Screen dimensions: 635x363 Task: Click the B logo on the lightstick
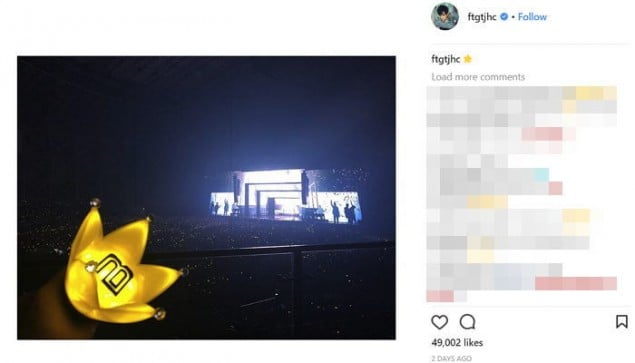[x=115, y=273]
